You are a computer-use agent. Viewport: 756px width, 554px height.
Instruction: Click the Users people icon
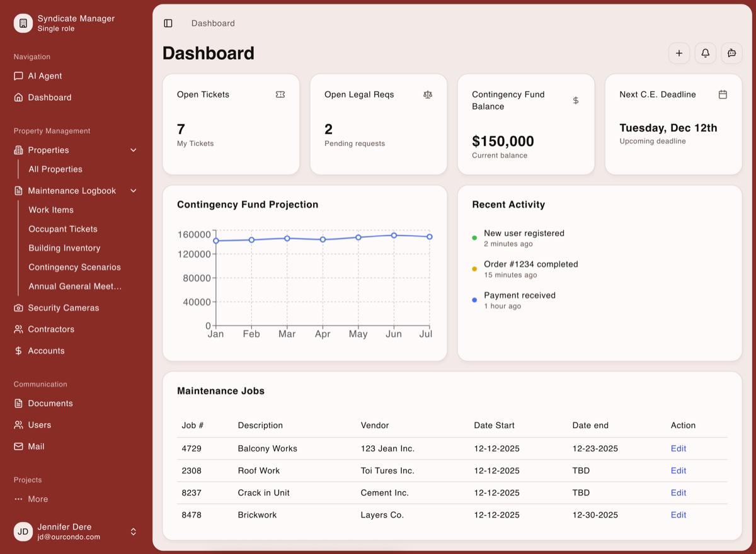pos(18,425)
